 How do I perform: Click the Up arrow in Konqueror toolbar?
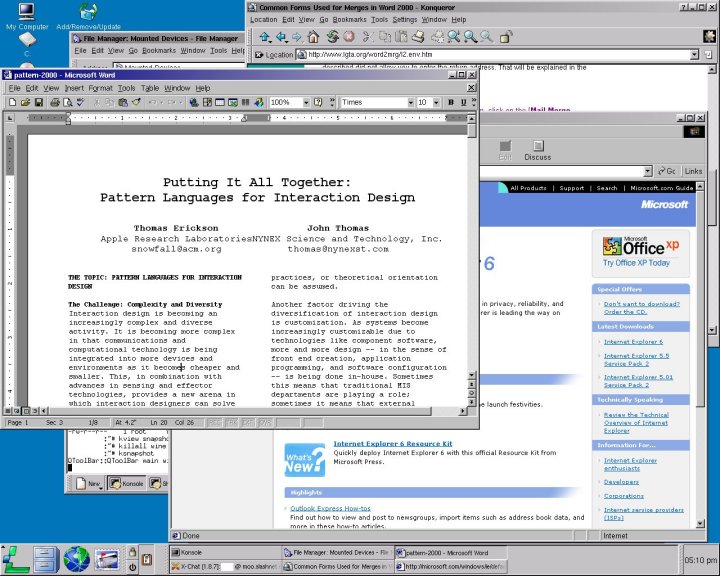(264, 37)
